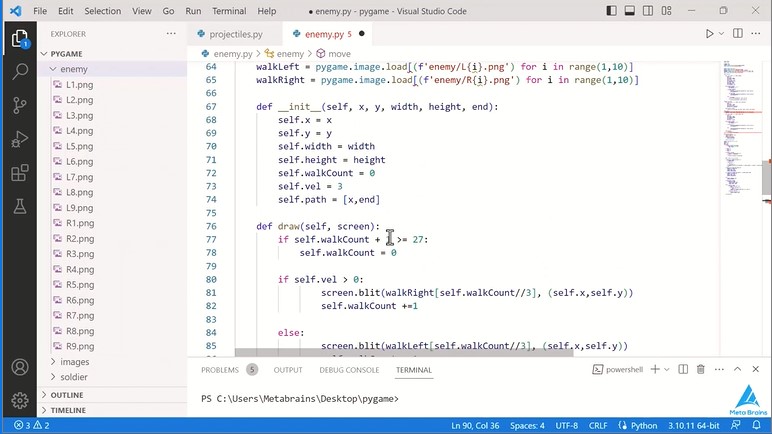Toggle the Secondary Side Bar layout
Screen dimensions: 772x434
coord(648,11)
